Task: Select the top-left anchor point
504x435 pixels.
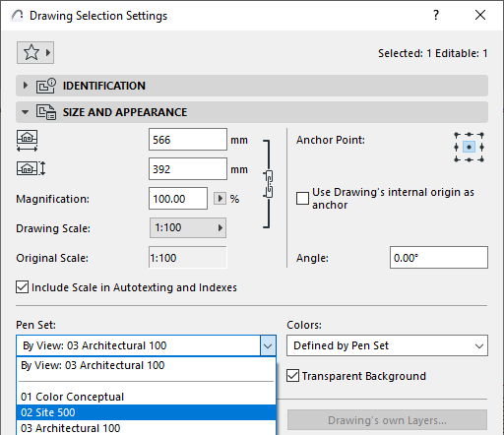Action: tap(457, 135)
